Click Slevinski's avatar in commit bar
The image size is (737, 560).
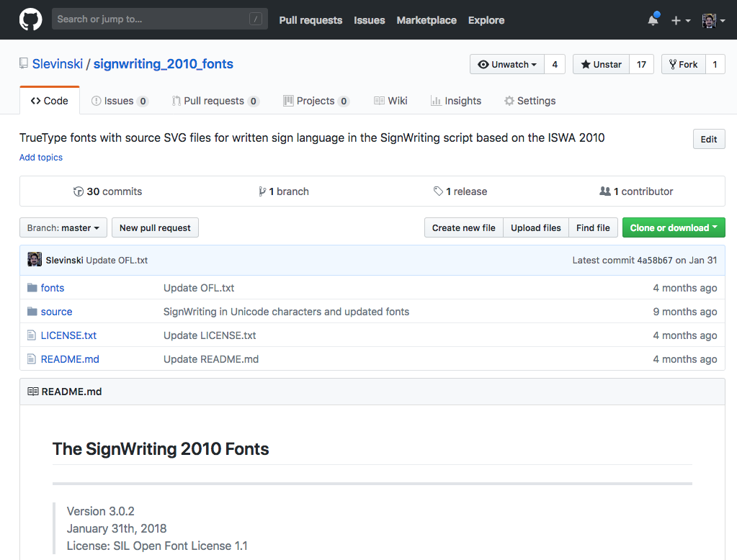click(x=35, y=260)
